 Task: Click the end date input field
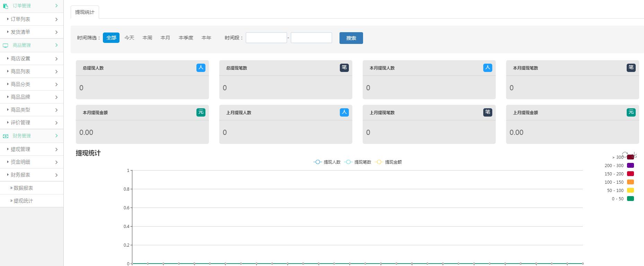pos(311,38)
